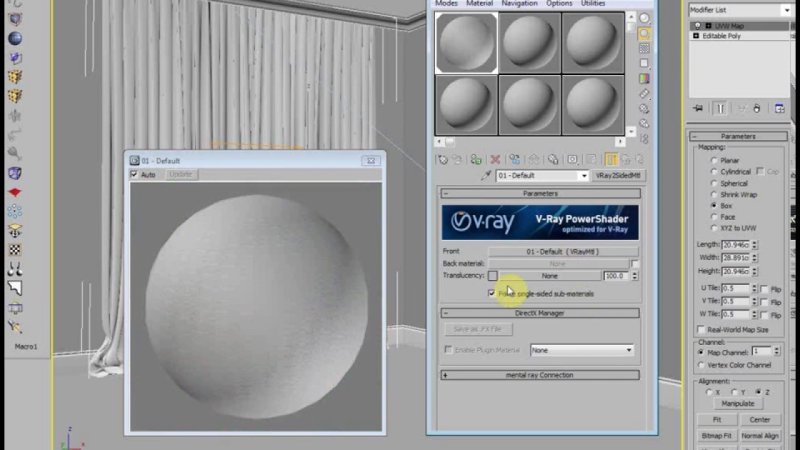Screen dimensions: 800x450
Task: Select Shrink Wrap mapping option
Action: click(x=714, y=194)
